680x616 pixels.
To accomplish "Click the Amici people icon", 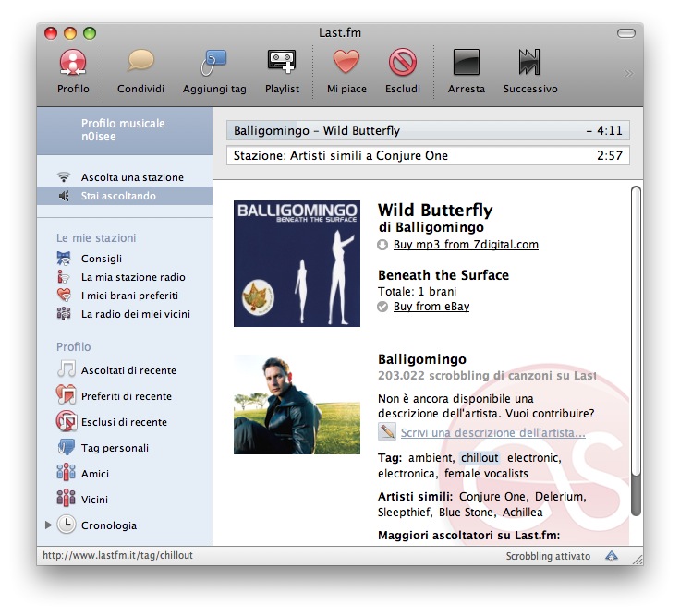I will coord(66,473).
